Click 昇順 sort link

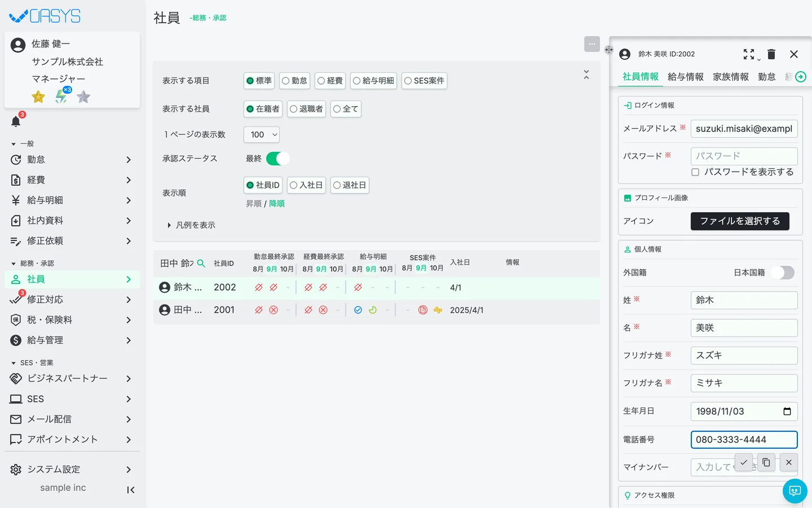254,204
